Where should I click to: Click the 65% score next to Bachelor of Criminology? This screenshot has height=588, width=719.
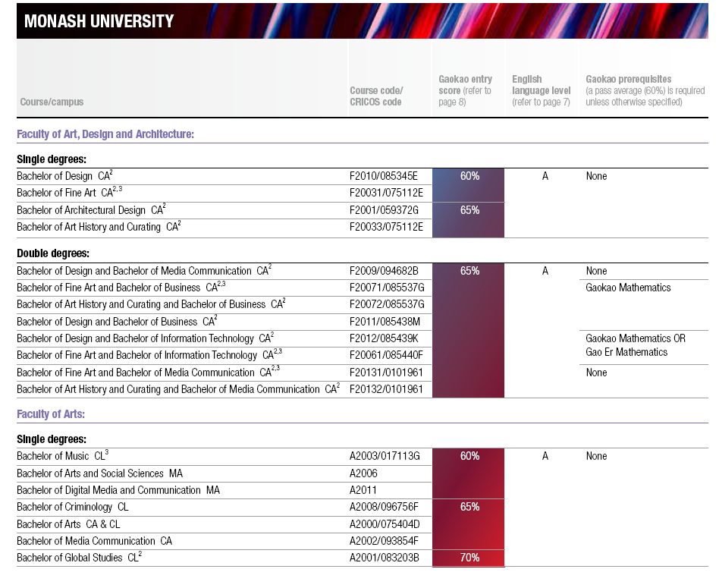(469, 507)
